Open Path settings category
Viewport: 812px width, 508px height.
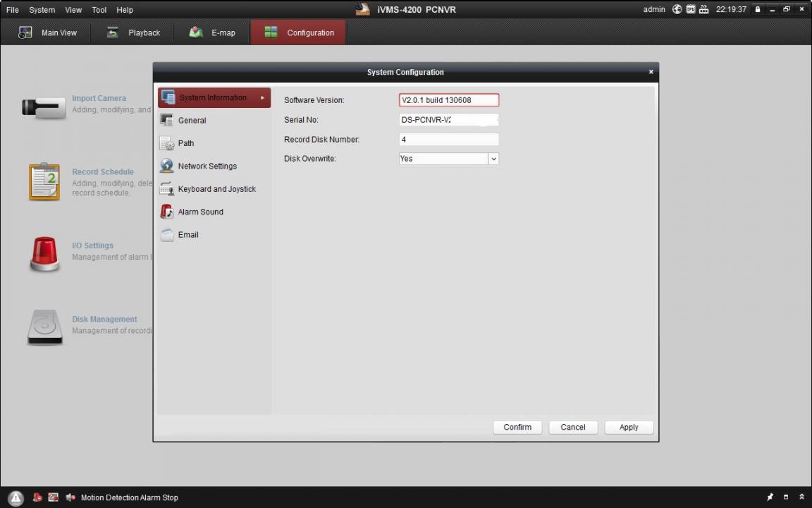pos(214,143)
